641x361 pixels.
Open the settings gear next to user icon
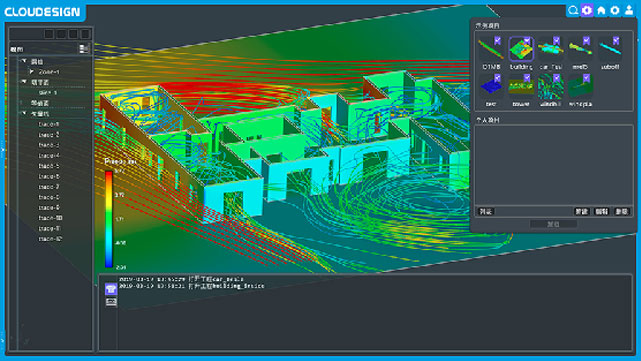(615, 10)
